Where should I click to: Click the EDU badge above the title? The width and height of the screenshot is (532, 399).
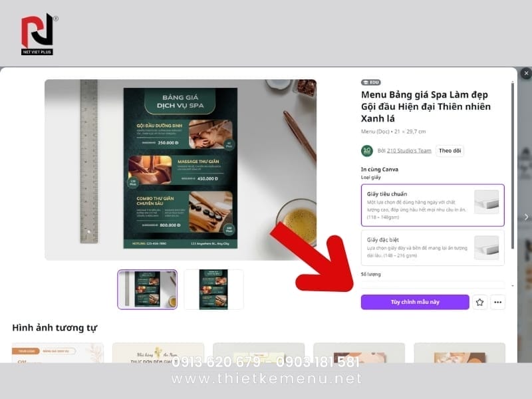[370, 82]
